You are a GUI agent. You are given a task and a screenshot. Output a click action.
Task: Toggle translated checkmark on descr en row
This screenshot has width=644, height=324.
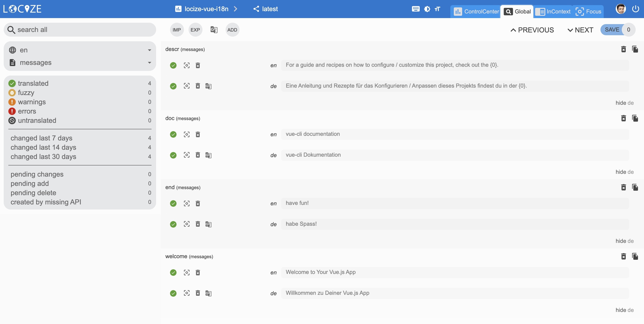pyautogui.click(x=173, y=65)
